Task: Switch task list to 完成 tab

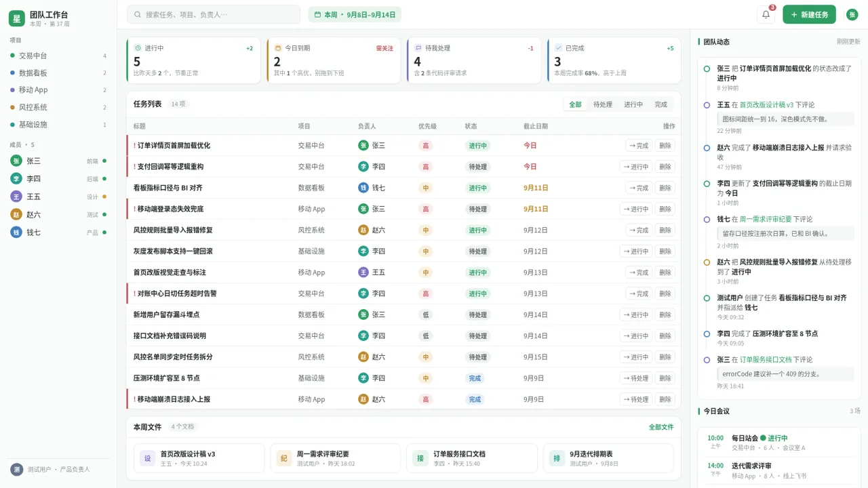Action: [x=660, y=104]
